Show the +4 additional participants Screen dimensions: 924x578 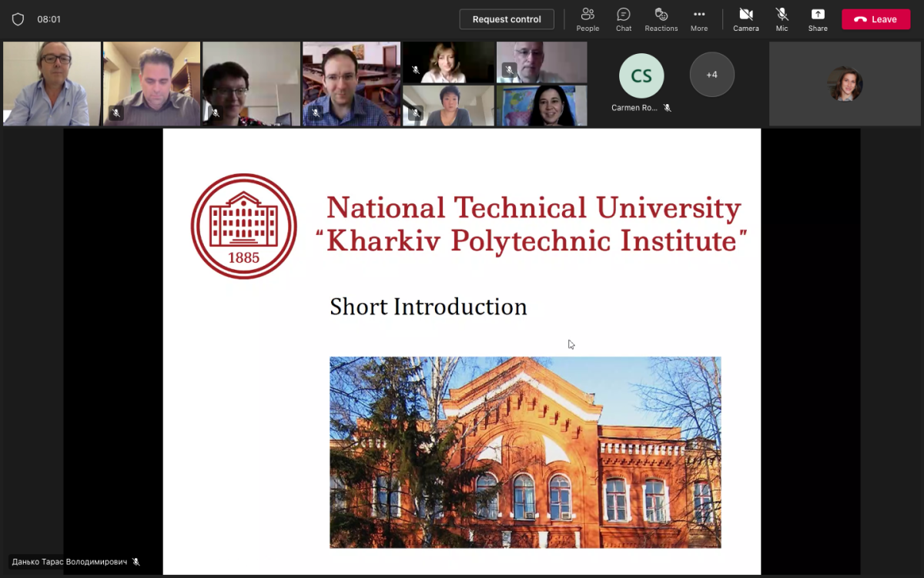coord(711,75)
